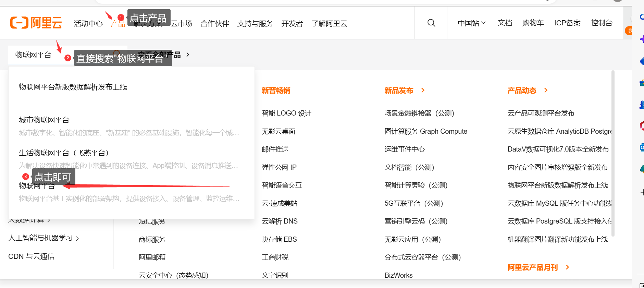This screenshot has width=644, height=288.
Task: Open 智能 LOGO 设计
Action: [286, 113]
